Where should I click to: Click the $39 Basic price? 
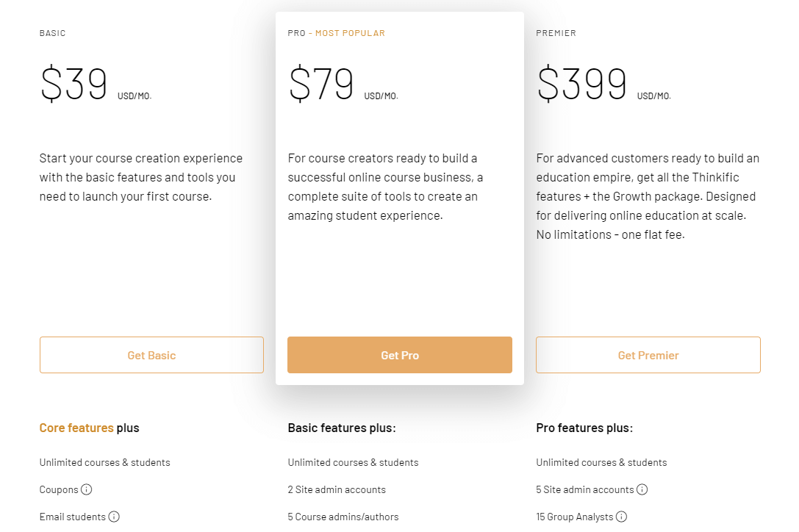click(x=74, y=84)
